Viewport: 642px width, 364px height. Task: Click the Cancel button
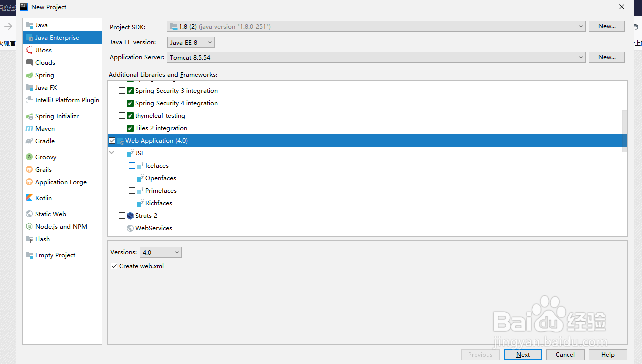pyautogui.click(x=565, y=355)
